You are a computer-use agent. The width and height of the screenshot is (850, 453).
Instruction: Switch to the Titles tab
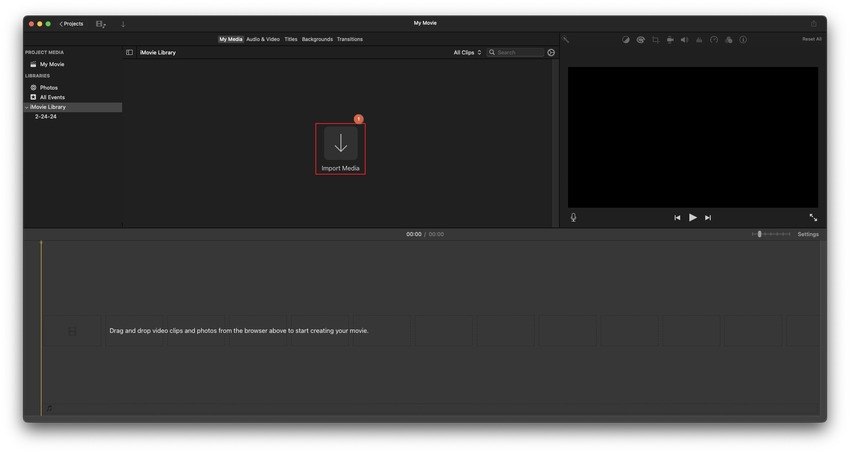click(x=290, y=39)
